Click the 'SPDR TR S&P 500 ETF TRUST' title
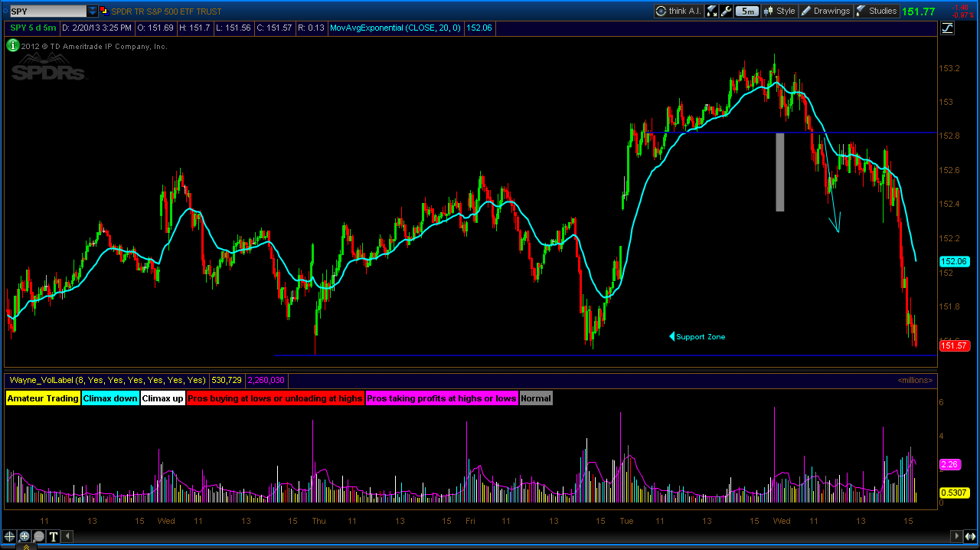This screenshot has width=980, height=550. (x=167, y=11)
